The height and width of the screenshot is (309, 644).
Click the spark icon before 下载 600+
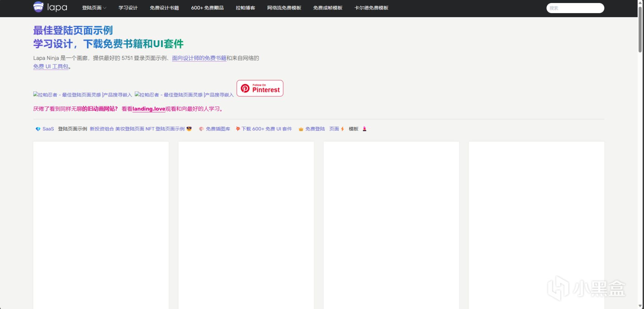(x=238, y=129)
